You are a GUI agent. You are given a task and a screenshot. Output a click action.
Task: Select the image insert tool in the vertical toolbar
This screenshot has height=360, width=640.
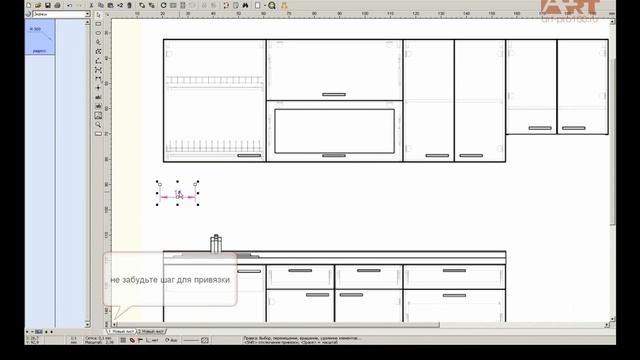point(98,116)
